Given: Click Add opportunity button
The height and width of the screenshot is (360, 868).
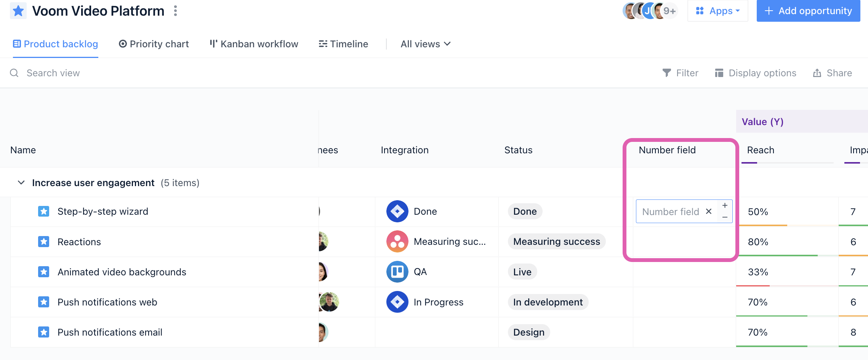Looking at the screenshot, I should coord(808,11).
